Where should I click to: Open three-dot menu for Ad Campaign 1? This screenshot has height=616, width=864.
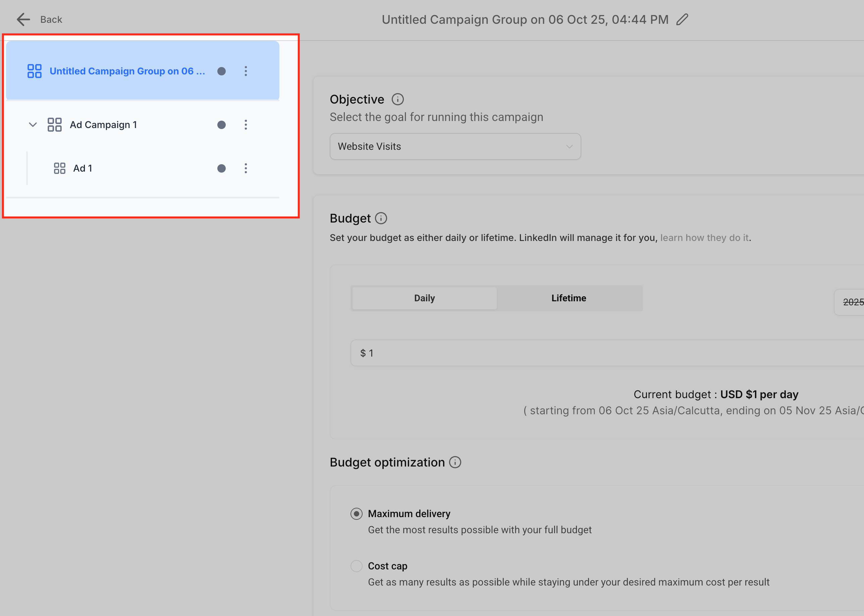(246, 125)
